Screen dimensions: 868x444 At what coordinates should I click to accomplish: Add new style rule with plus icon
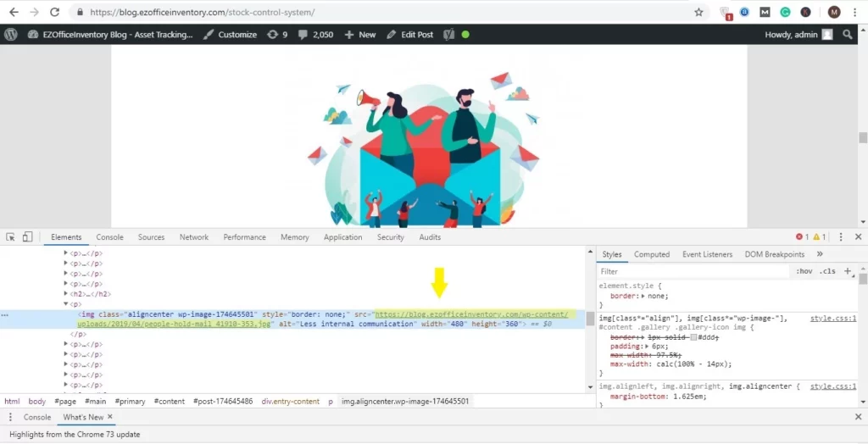click(x=847, y=271)
